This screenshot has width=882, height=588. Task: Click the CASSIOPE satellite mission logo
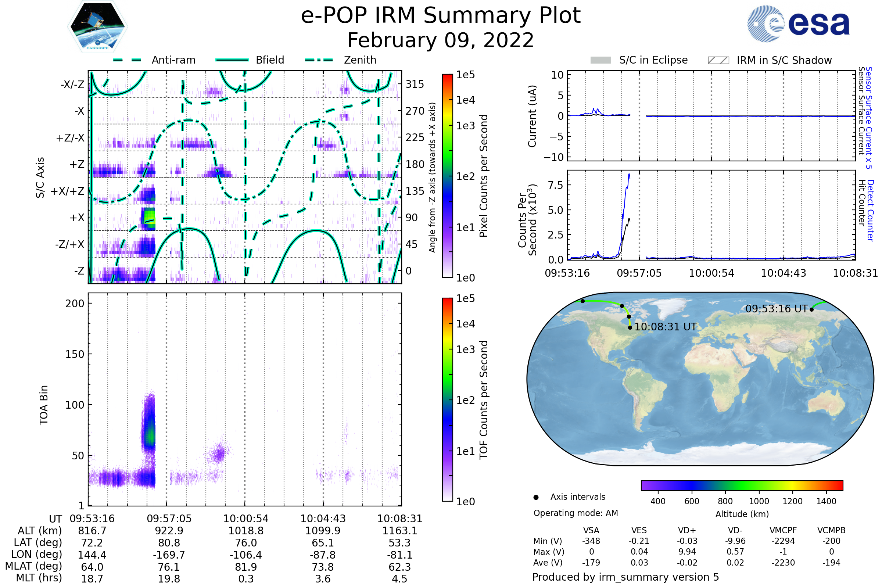coord(97,27)
